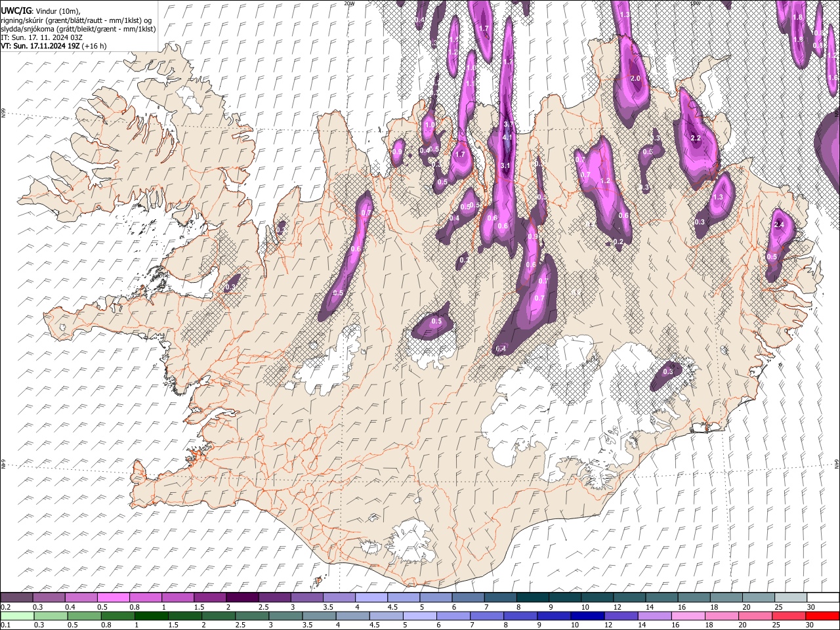Pick the first dark purple swatch in the upper legend row

tap(16, 598)
